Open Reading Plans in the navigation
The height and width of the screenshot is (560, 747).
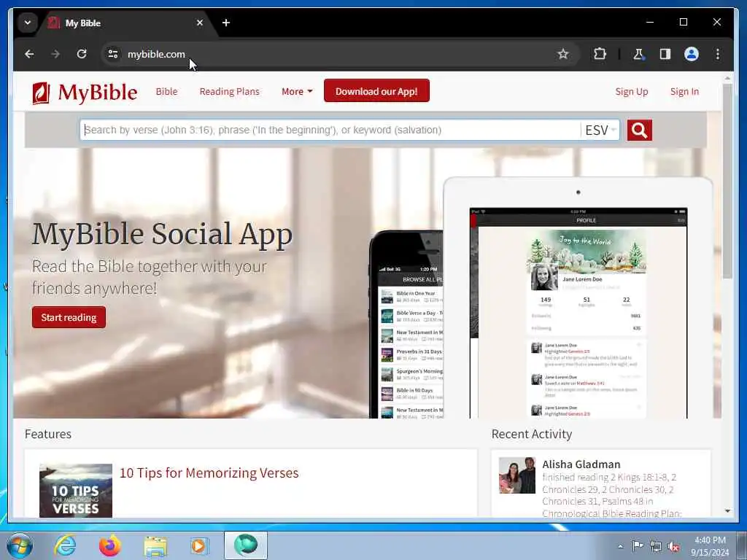coord(229,91)
